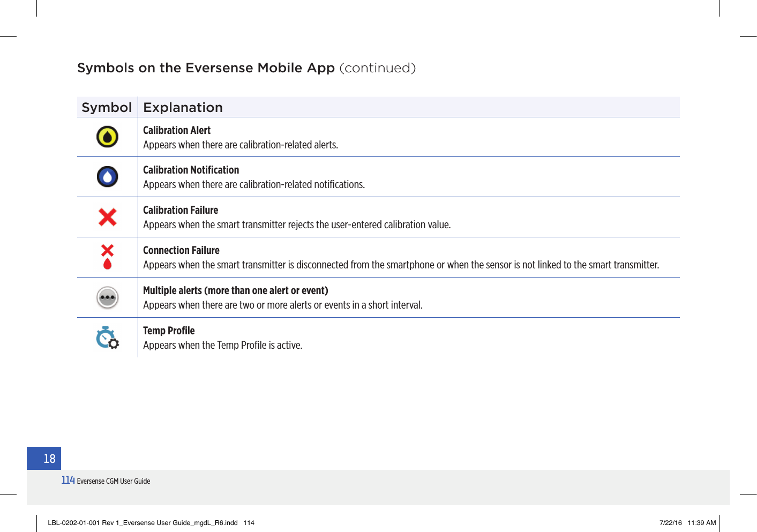Click the Connection Failure symbol with red drop

click(107, 257)
